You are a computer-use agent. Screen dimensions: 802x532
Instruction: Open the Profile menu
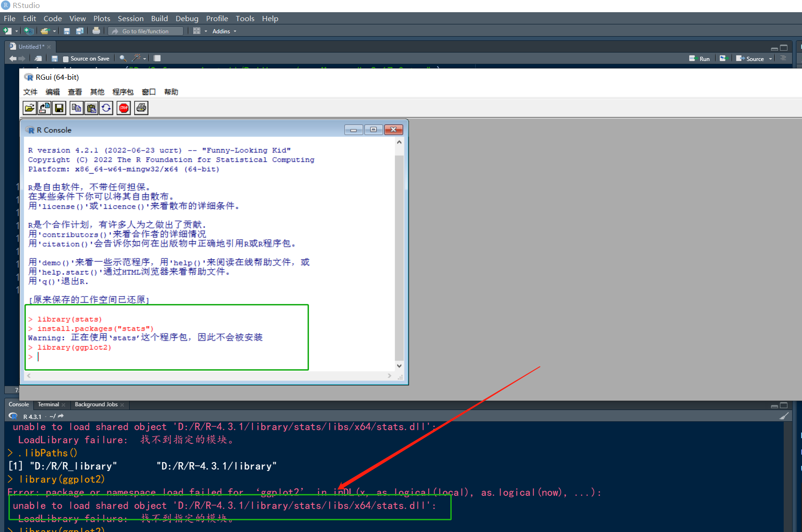[x=217, y=18]
